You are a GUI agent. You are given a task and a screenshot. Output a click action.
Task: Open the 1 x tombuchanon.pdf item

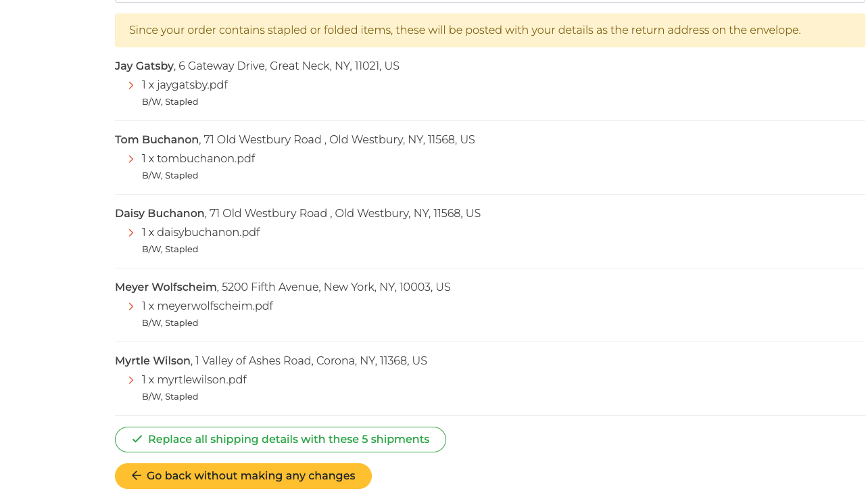(x=198, y=159)
